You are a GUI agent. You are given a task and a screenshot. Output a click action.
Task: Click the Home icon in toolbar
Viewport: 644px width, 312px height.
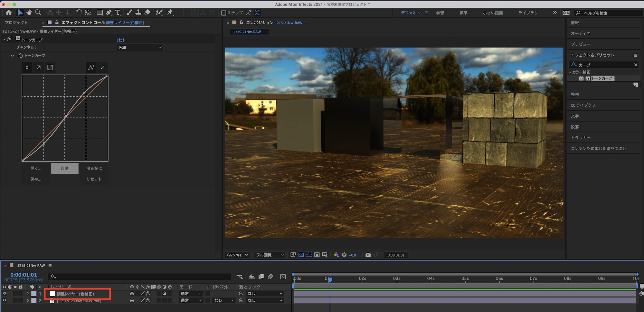(x=9, y=13)
